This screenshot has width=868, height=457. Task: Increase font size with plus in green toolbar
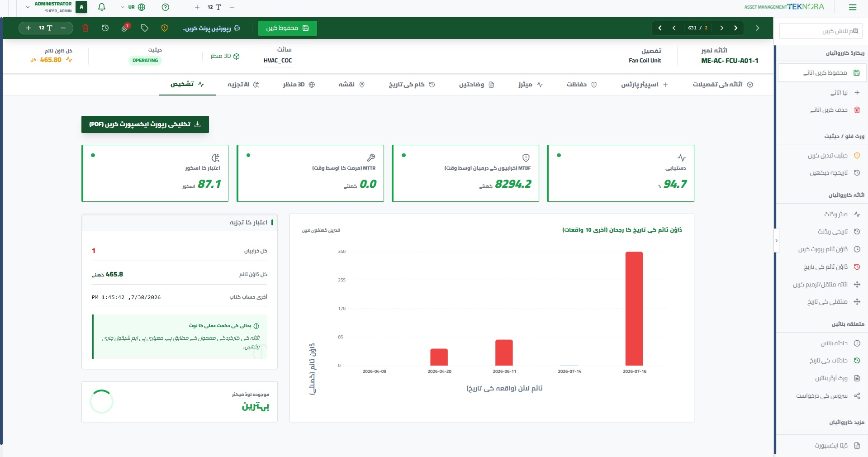click(x=28, y=28)
